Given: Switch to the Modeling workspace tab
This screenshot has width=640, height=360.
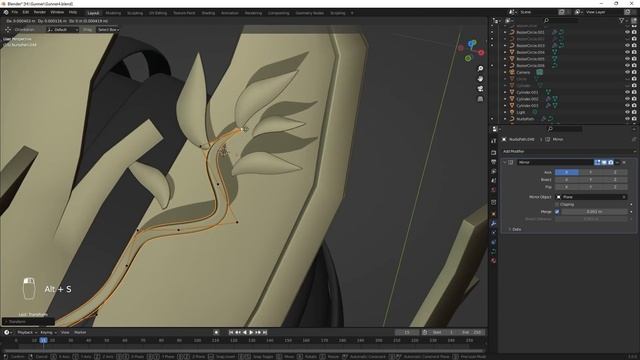Looking at the screenshot, I should [113, 13].
